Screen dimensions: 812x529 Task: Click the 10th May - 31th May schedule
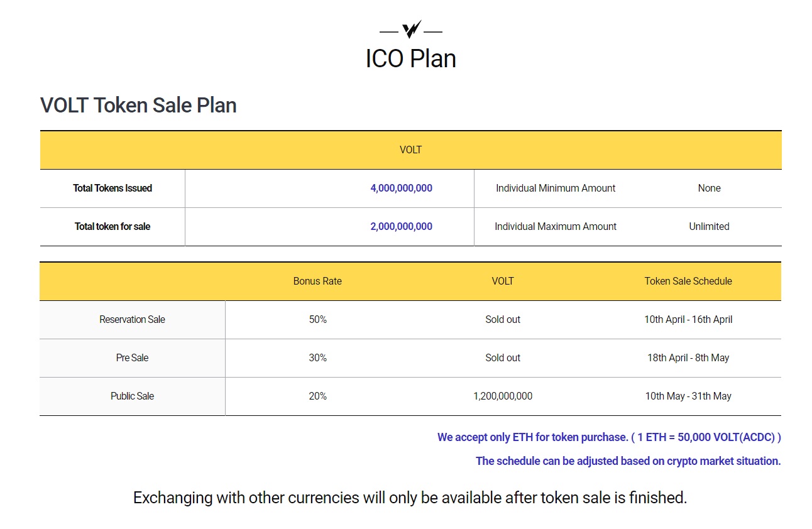pyautogui.click(x=688, y=396)
